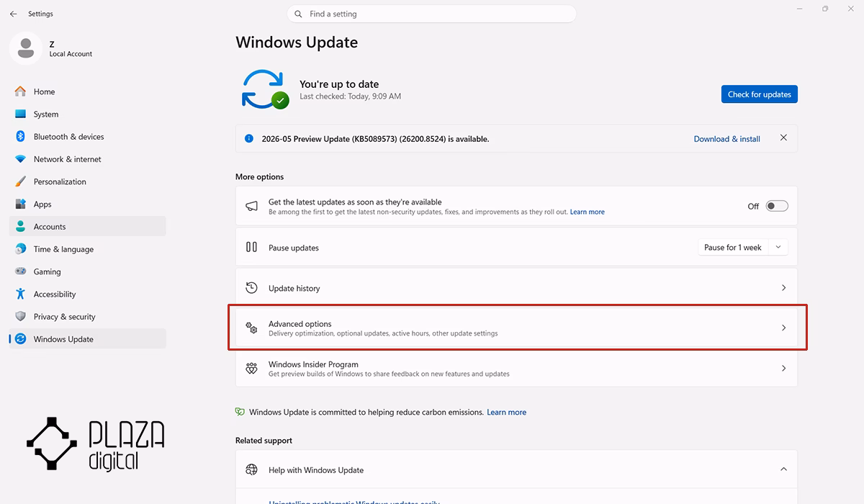The width and height of the screenshot is (864, 504).
Task: Click the Pause updates label
Action: [x=294, y=248]
